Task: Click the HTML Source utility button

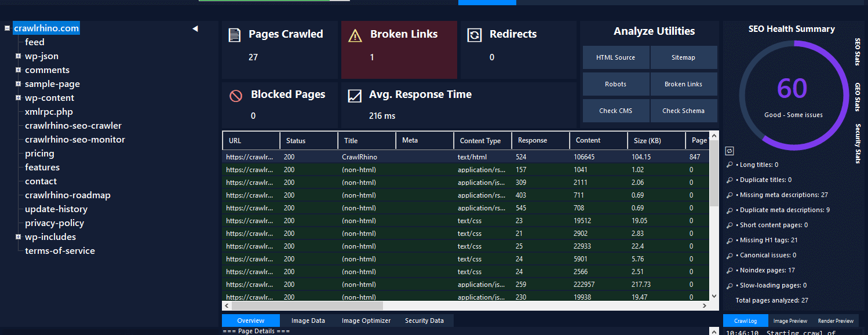Action: (x=616, y=57)
